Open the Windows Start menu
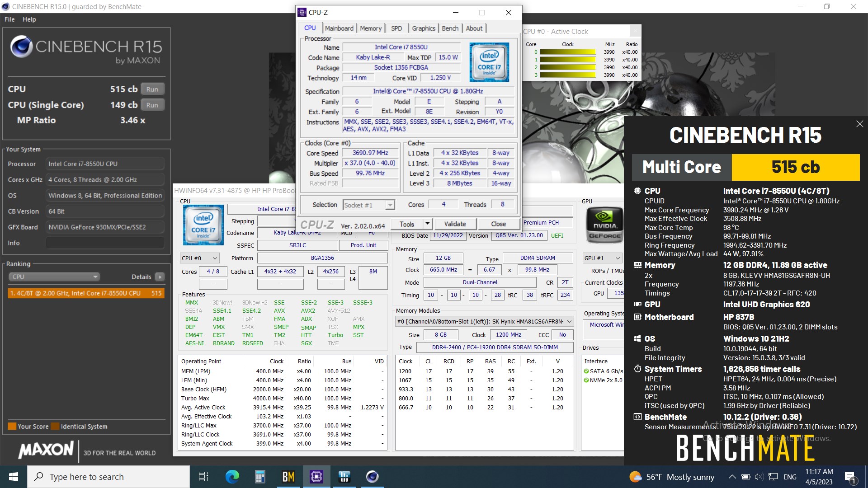Viewport: 868px width, 488px height. 14,477
